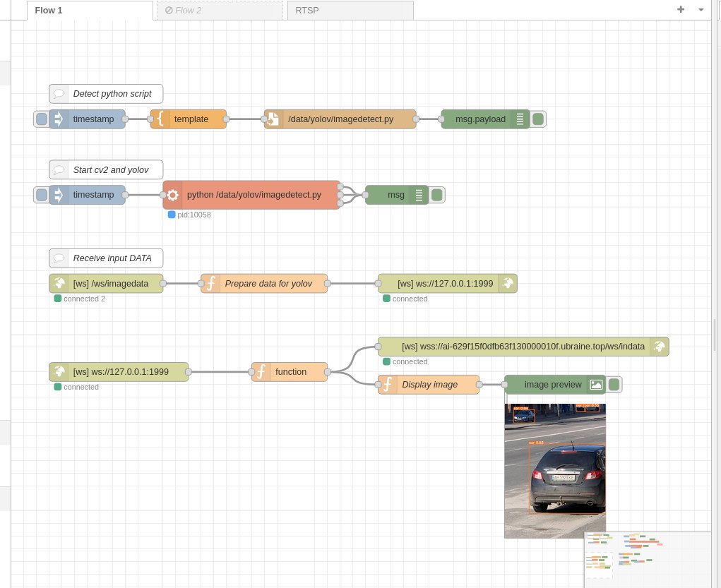Click inject arrow icon of second timestamp node

pyautogui.click(x=59, y=195)
